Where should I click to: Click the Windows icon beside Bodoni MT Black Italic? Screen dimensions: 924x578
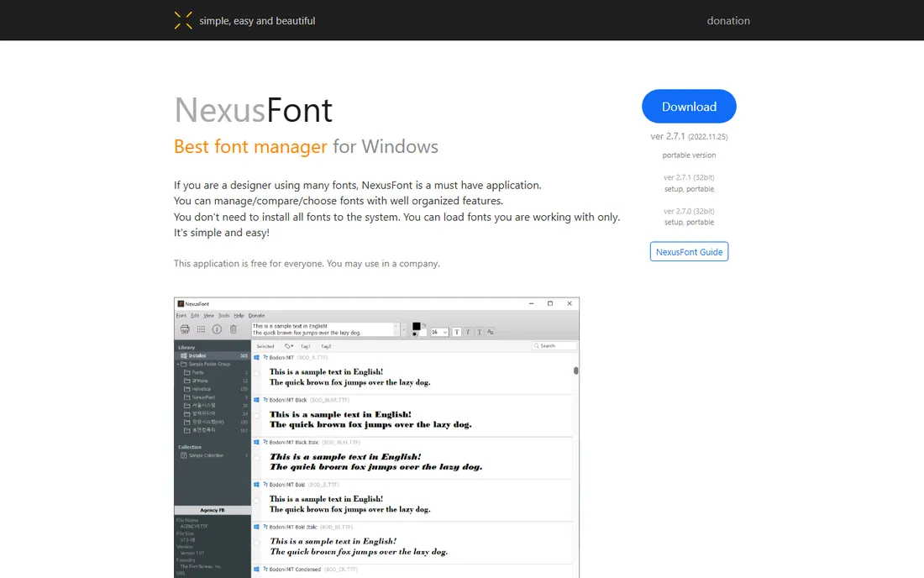coord(256,443)
